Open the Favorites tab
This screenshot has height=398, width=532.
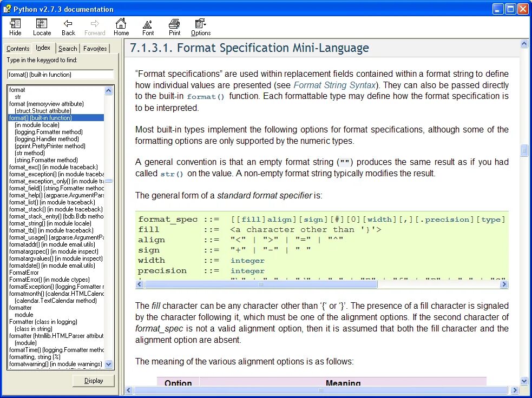(95, 49)
